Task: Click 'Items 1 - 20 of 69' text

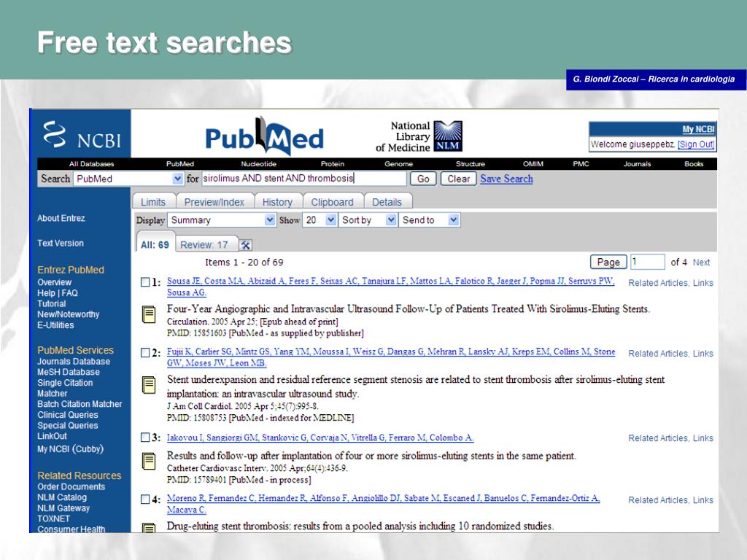Action: [244, 262]
